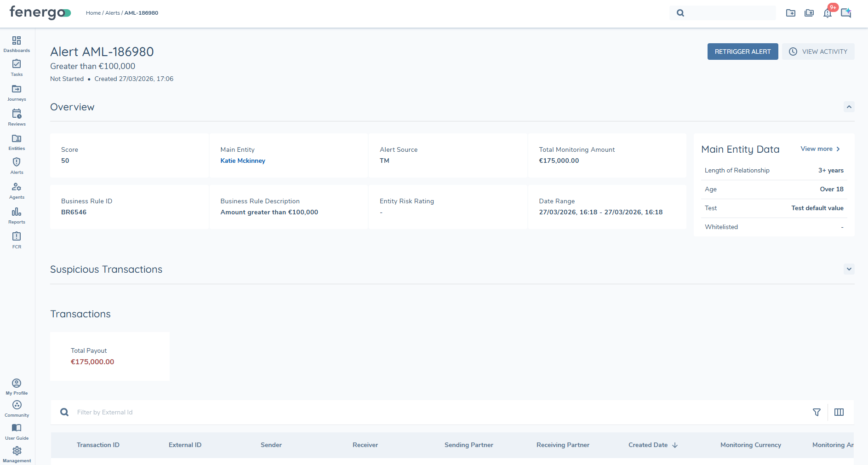Select the Entities icon
The width and height of the screenshot is (868, 465).
click(17, 141)
